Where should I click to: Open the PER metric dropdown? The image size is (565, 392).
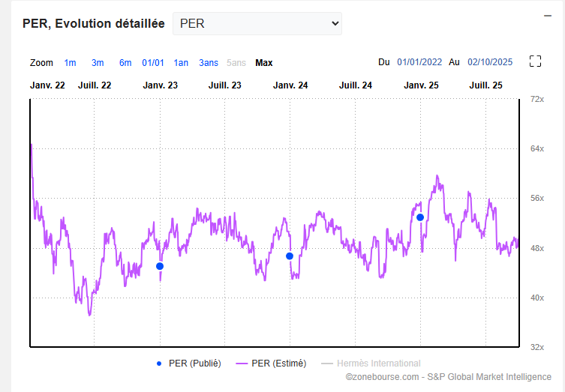click(x=257, y=23)
